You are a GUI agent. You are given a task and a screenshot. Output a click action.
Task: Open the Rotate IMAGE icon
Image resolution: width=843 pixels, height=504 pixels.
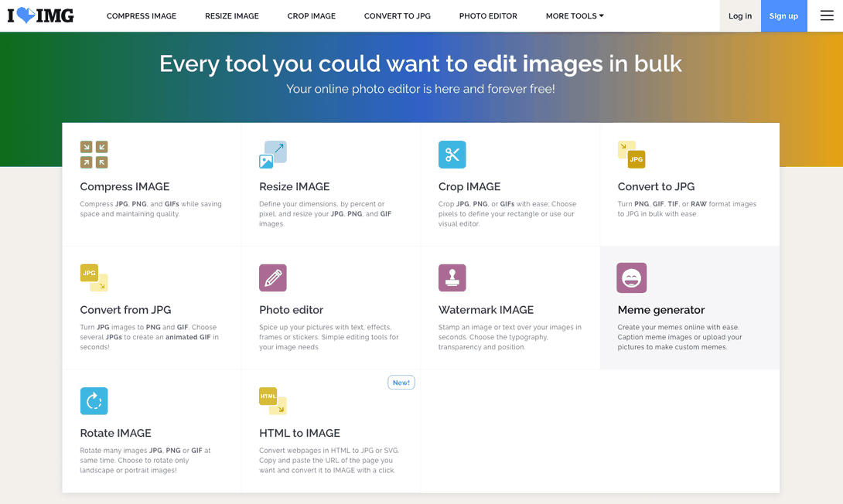(x=94, y=401)
